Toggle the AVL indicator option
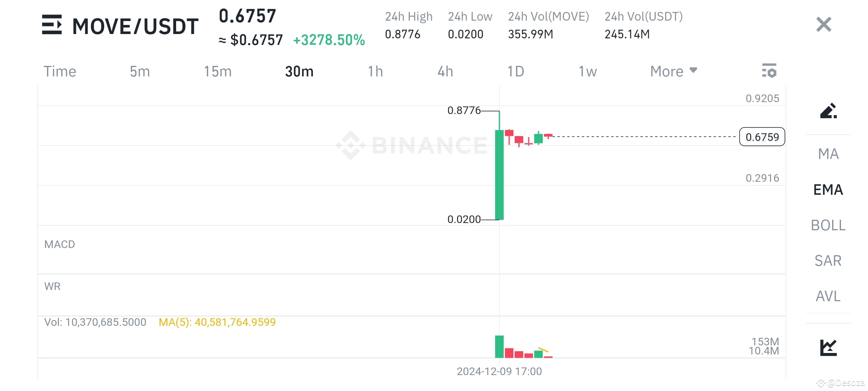 click(x=827, y=296)
